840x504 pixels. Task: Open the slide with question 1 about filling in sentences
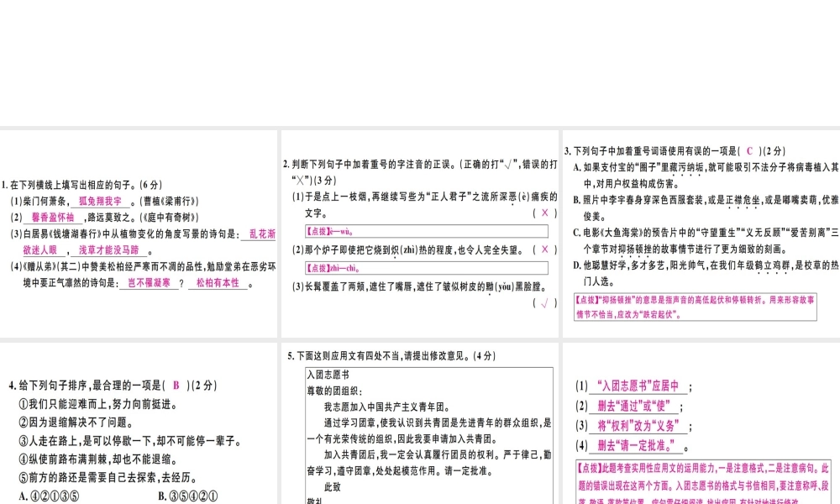pyautogui.click(x=139, y=234)
